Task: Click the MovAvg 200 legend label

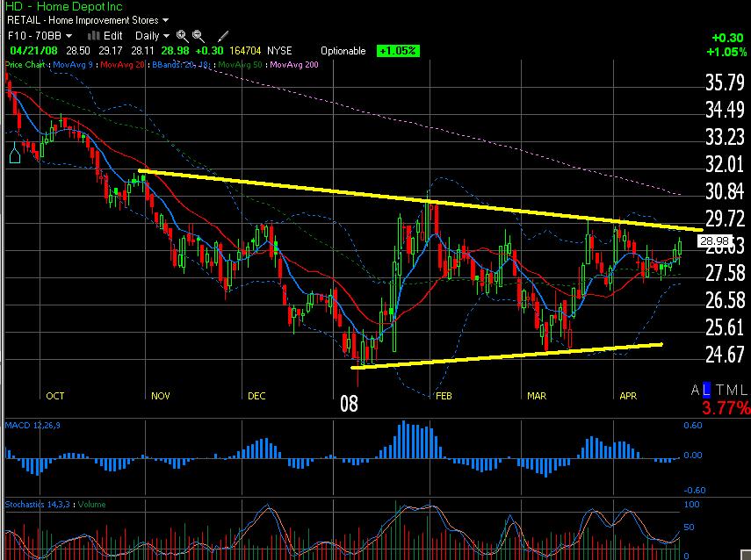Action: [294, 65]
